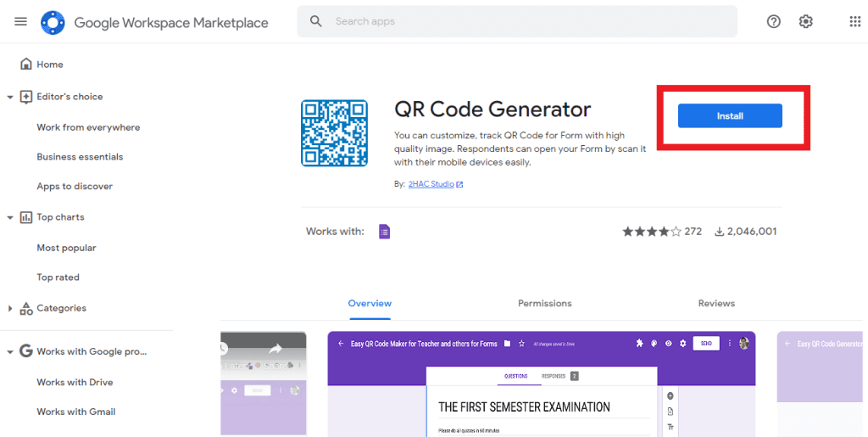868x437 pixels.
Task: Select the Overview tab
Action: coord(370,303)
